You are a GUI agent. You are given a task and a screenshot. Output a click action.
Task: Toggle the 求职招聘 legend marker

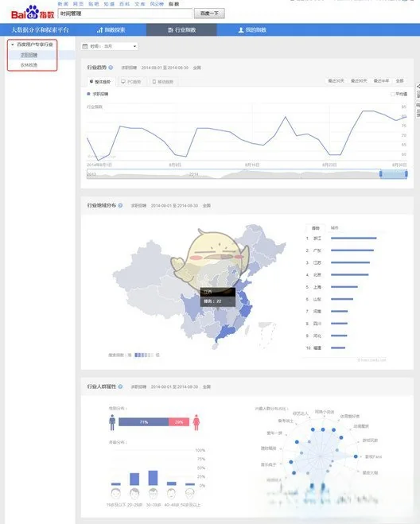coord(88,94)
